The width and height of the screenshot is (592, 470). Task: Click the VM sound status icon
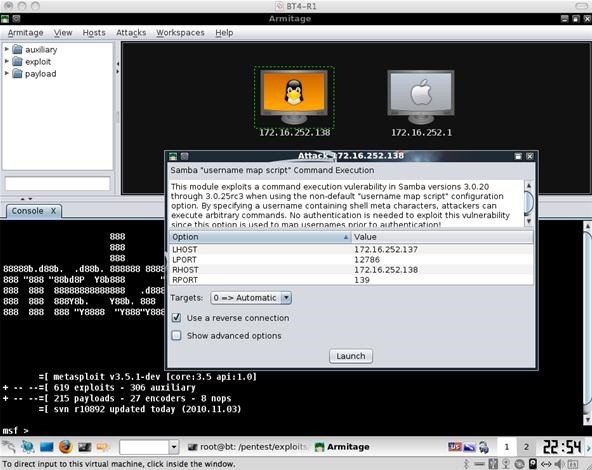point(560,464)
